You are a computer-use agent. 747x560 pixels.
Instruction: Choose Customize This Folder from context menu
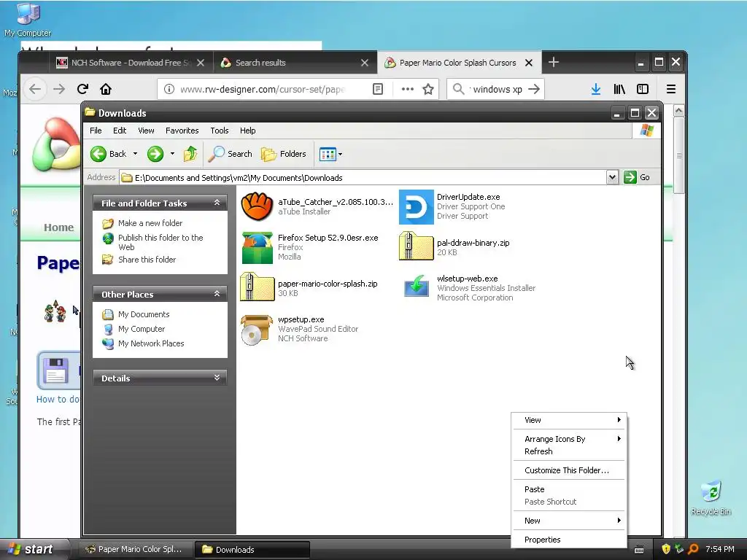569,470
